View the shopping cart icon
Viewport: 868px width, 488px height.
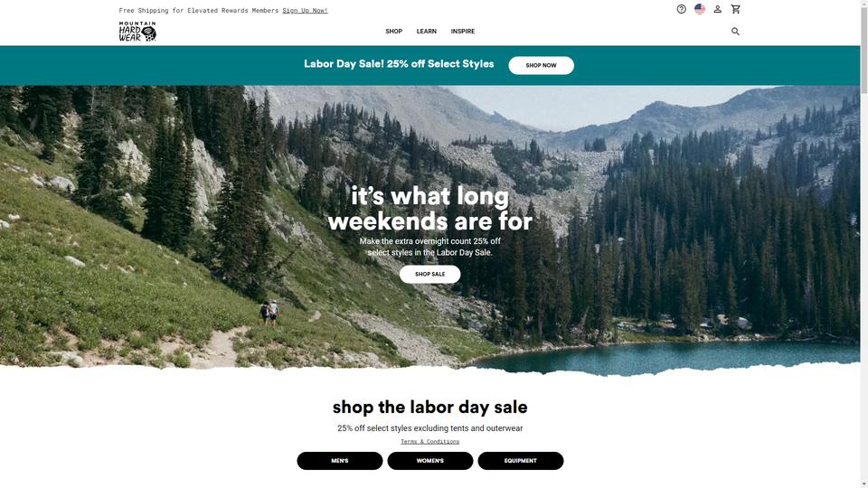coord(736,9)
